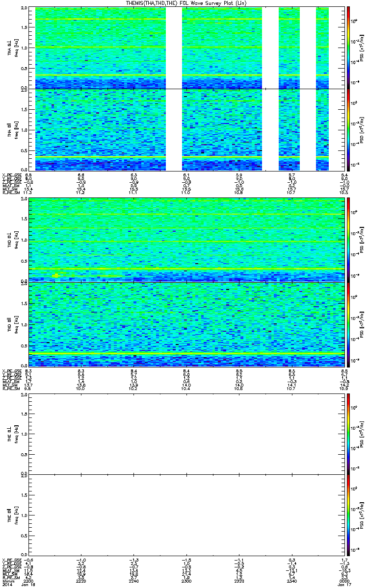
Task: Click the THA B-perpendicular PSD color bar
Action: pyautogui.click(x=348, y=48)
